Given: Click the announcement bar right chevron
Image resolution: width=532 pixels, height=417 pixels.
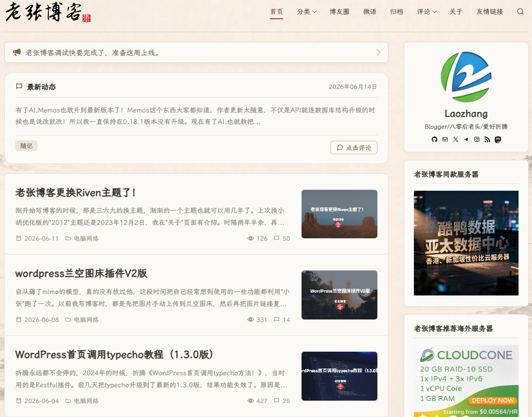Looking at the screenshot, I should (378, 52).
